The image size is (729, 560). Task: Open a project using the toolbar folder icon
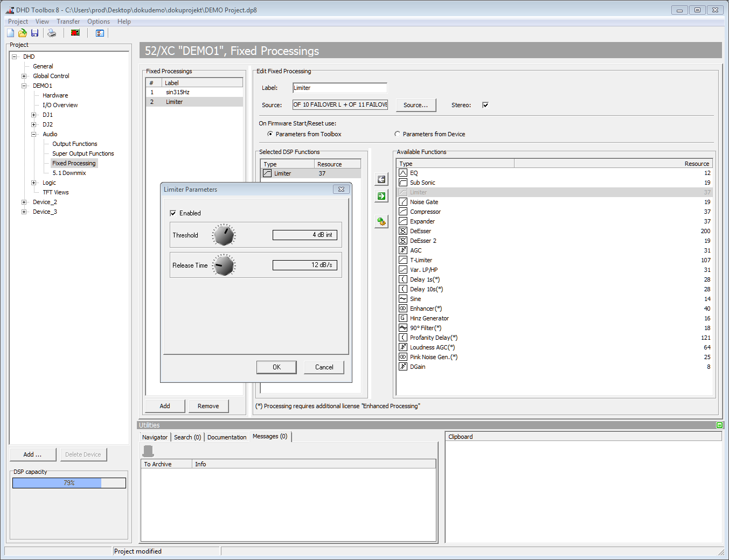tap(22, 33)
